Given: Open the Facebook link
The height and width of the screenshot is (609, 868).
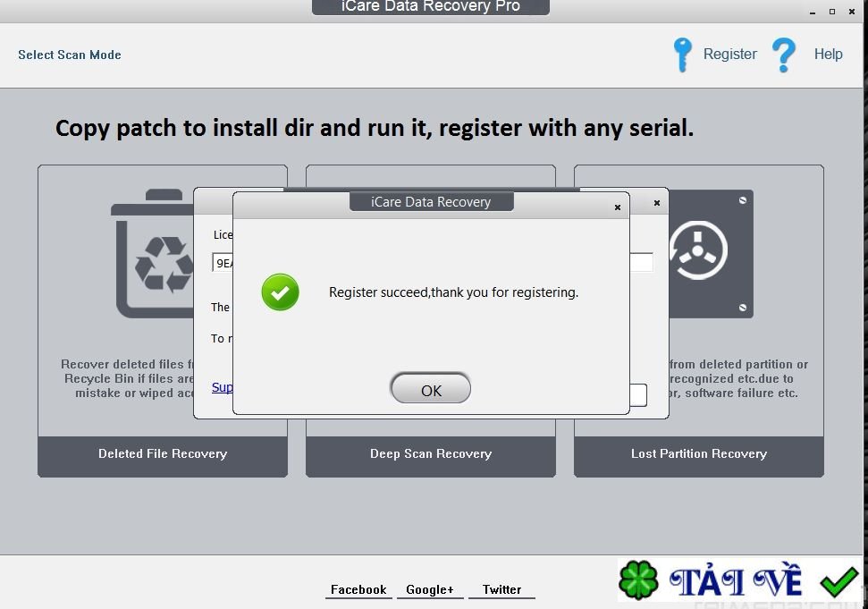Looking at the screenshot, I should click(358, 589).
